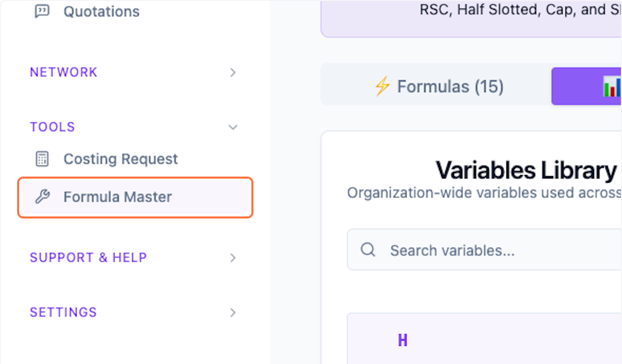622x364 pixels.
Task: Click the SUPPORT & HELP heading
Action: [x=88, y=257]
